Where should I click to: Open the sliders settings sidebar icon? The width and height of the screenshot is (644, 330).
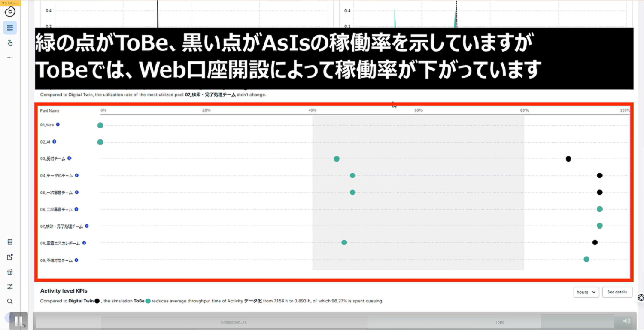10,287
